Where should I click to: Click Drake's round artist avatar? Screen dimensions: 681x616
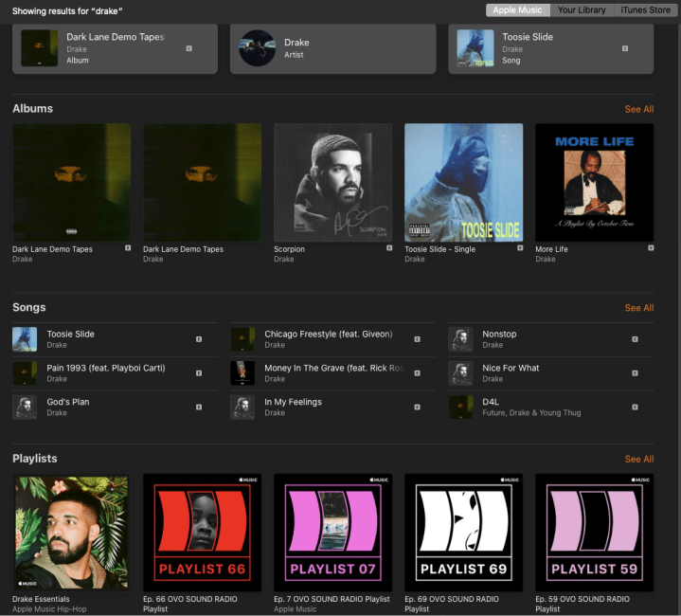pyautogui.click(x=257, y=47)
